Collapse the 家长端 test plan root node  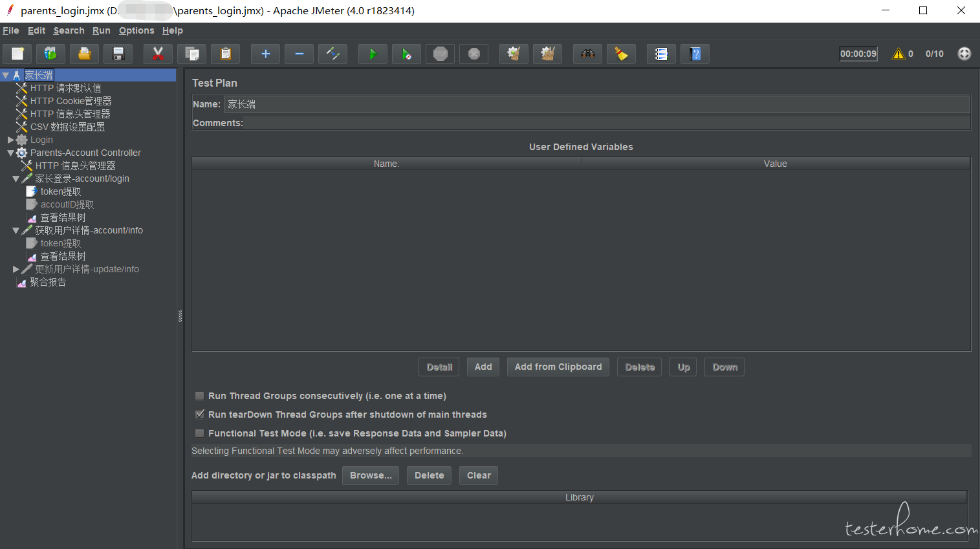[6, 75]
